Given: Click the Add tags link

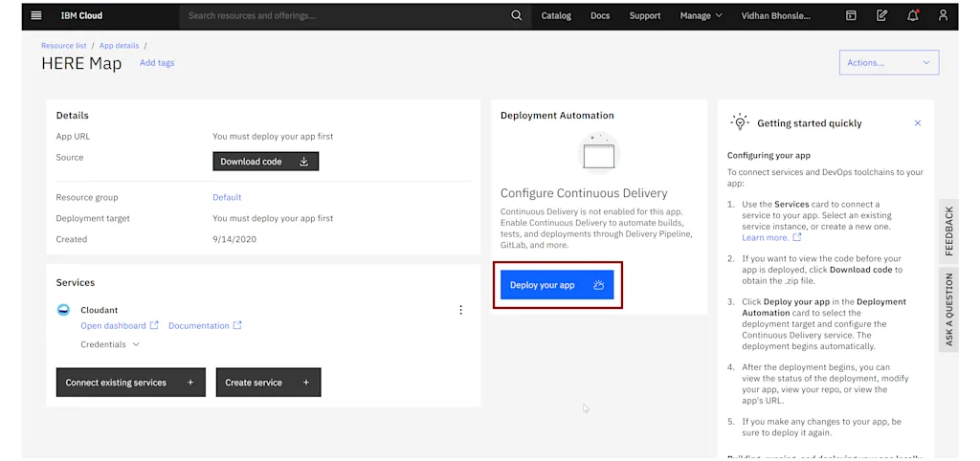Looking at the screenshot, I should point(157,62).
